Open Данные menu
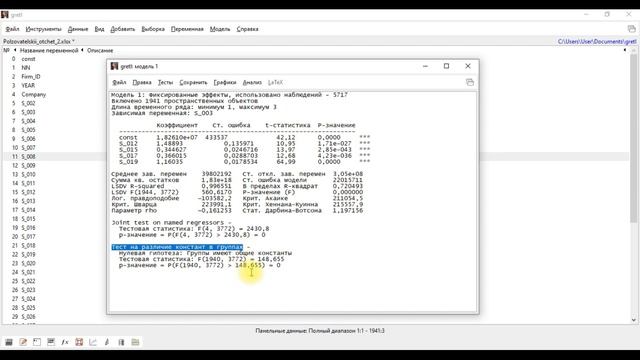Image resolution: width=640 pixels, height=360 pixels. point(78,29)
